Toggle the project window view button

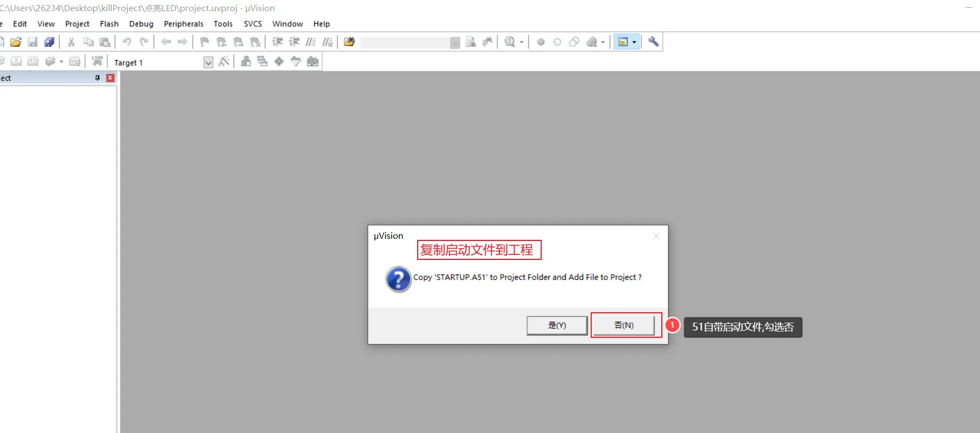coord(623,42)
